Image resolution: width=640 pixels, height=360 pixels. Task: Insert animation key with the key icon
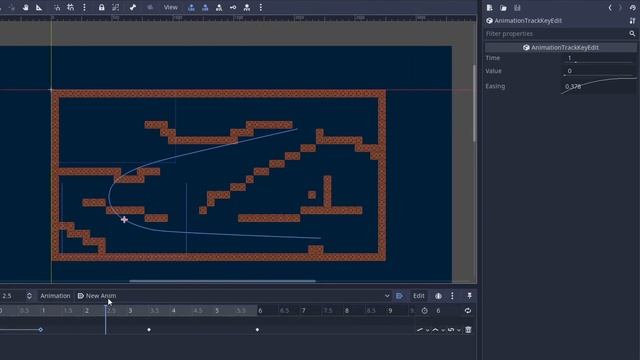pyautogui.click(x=233, y=7)
